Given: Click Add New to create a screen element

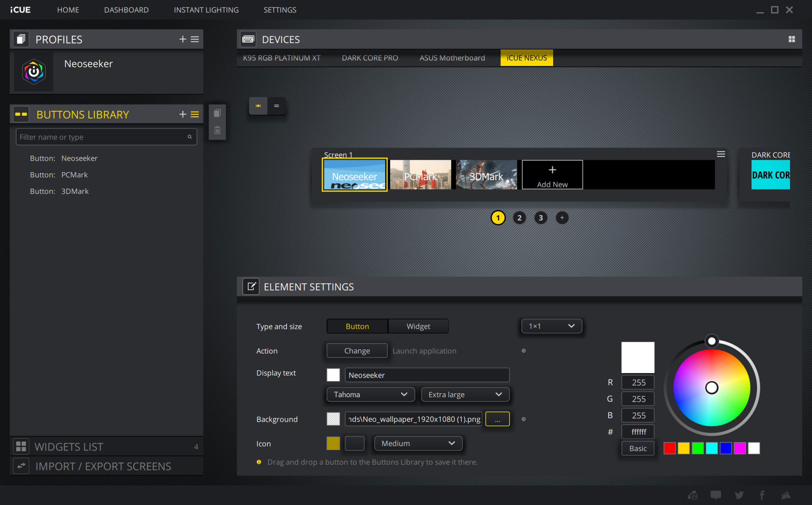Looking at the screenshot, I should pos(552,175).
